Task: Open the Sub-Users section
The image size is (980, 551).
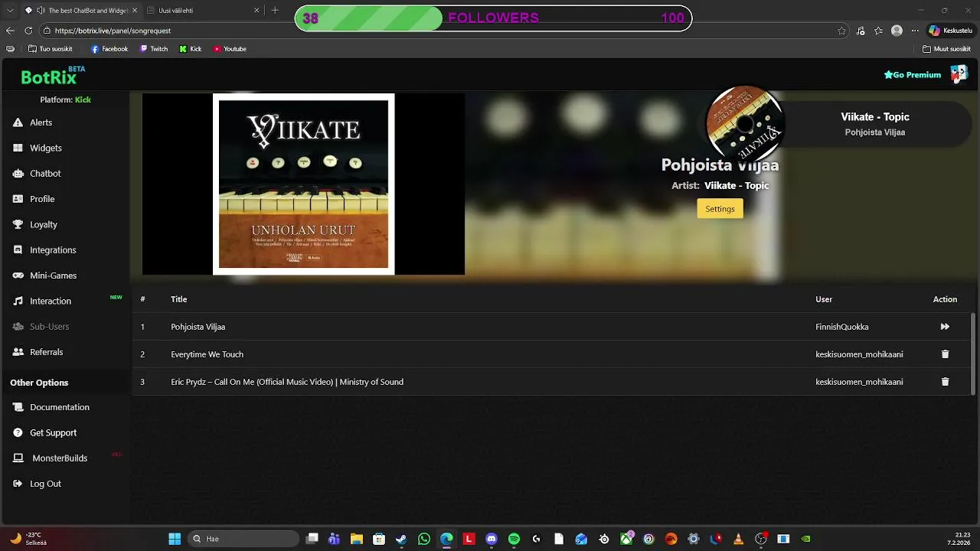Action: 41,327
